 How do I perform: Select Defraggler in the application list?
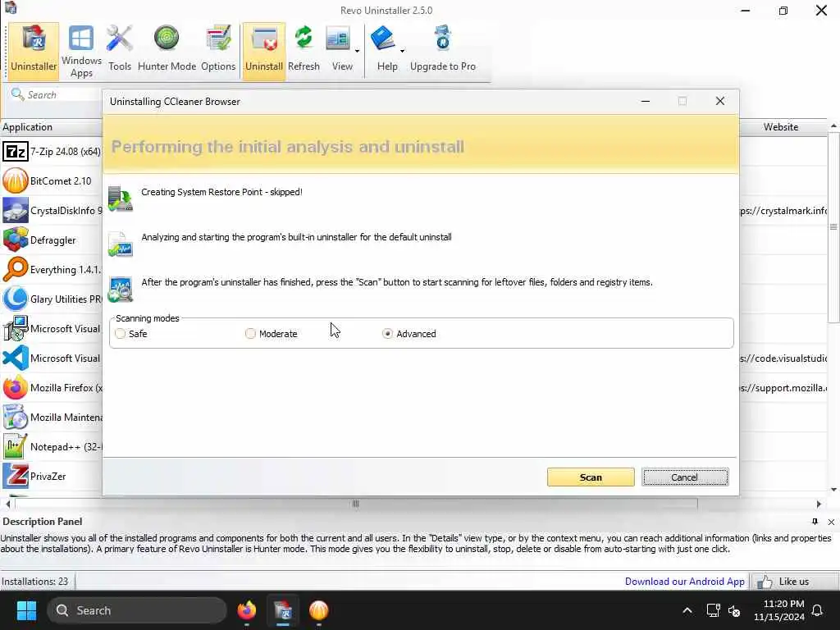tap(52, 240)
